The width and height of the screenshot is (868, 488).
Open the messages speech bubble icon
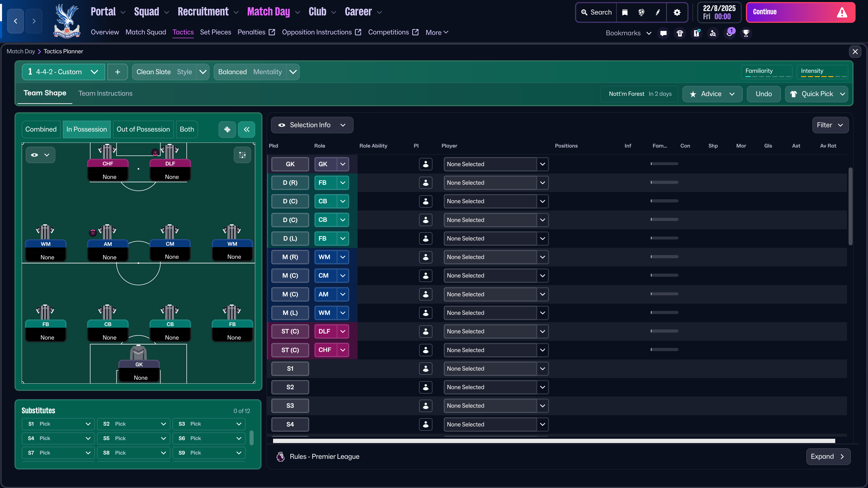coord(663,33)
